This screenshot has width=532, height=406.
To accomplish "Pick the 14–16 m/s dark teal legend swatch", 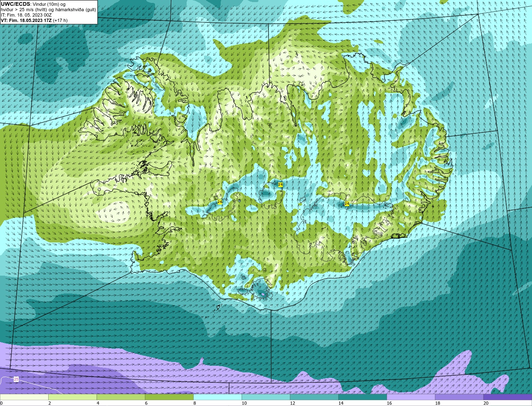I will click(363, 397).
